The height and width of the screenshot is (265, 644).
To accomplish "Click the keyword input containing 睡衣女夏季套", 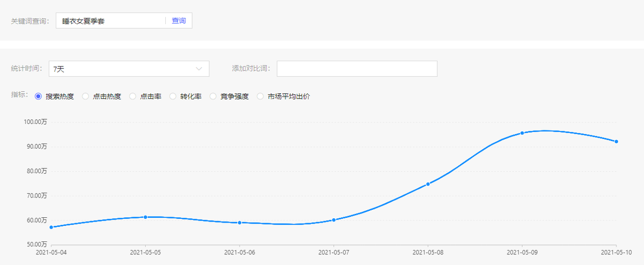I will tap(111, 21).
